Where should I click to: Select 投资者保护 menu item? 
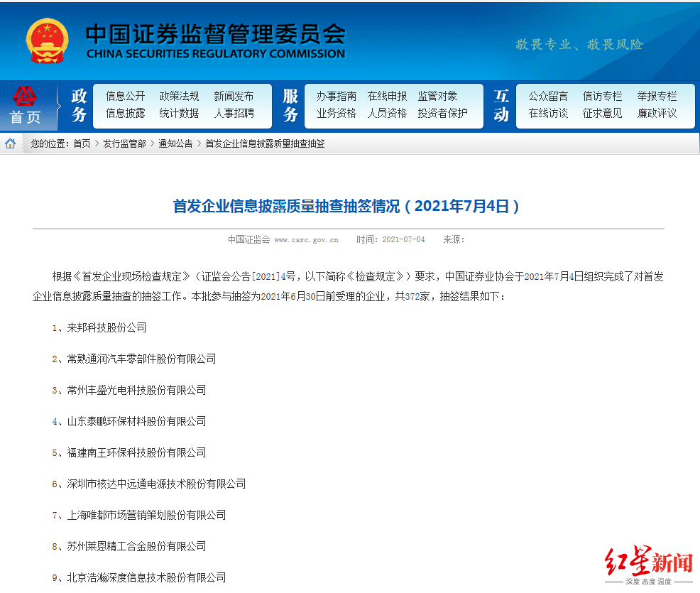point(442,114)
